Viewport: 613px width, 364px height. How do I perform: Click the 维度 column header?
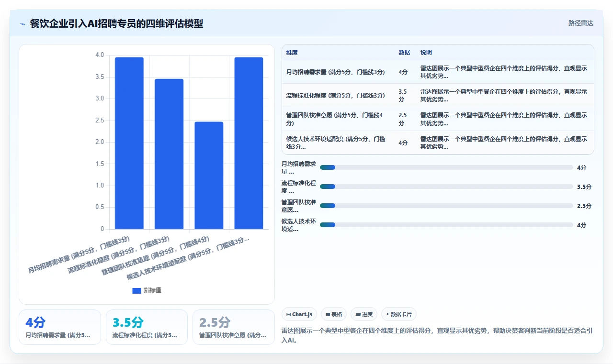point(292,53)
